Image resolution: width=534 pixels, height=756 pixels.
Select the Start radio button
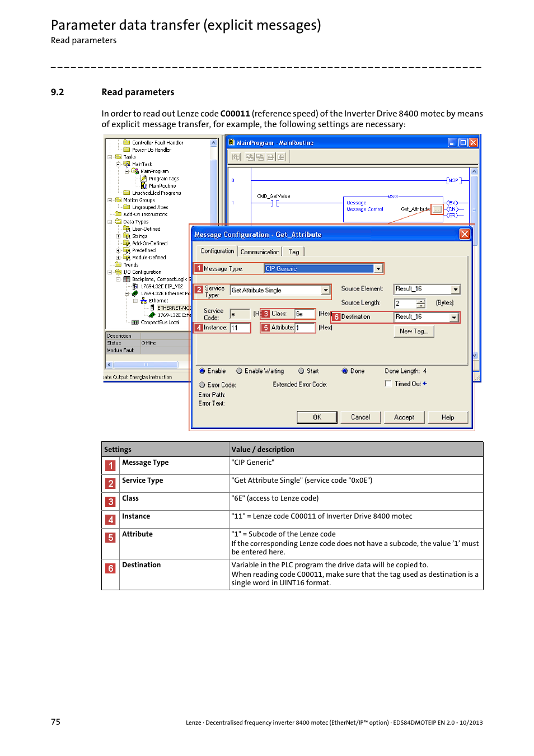pyautogui.click(x=301, y=371)
